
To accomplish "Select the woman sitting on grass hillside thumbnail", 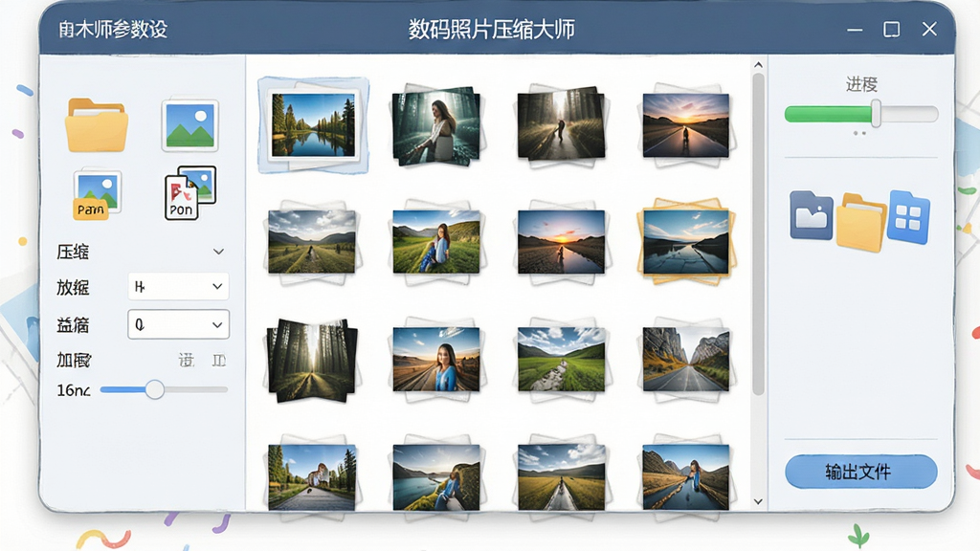I will point(436,242).
